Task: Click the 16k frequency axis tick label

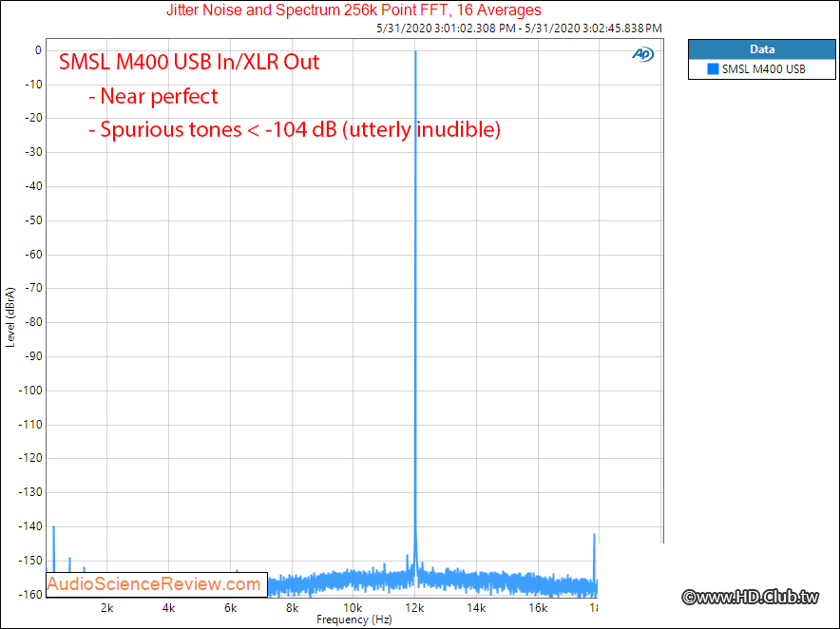Action: [x=538, y=607]
